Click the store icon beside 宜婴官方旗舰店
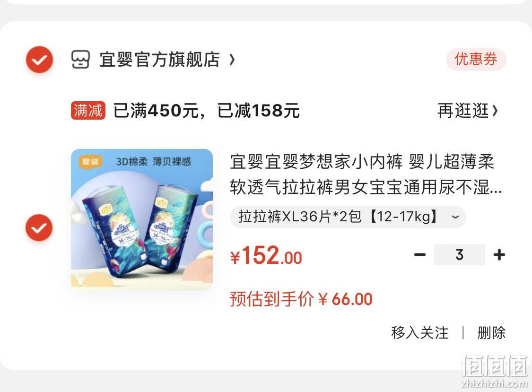This screenshot has width=532, height=392. [x=80, y=60]
